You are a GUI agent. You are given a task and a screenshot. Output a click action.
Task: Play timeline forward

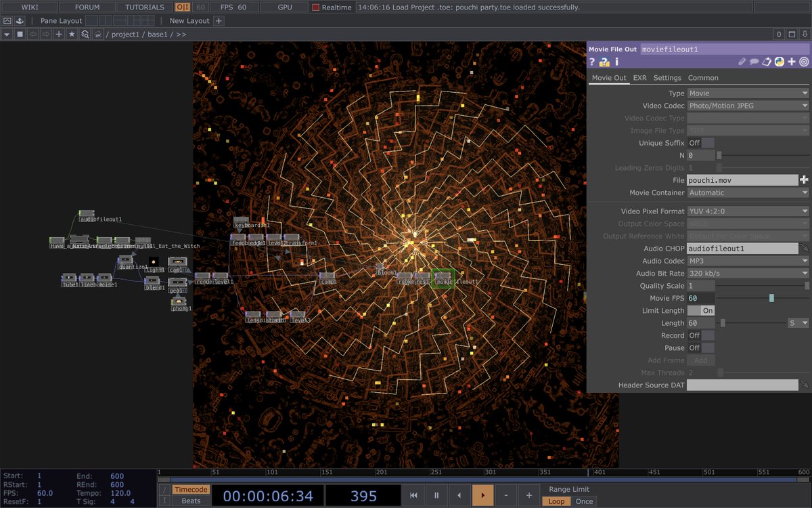click(x=482, y=496)
